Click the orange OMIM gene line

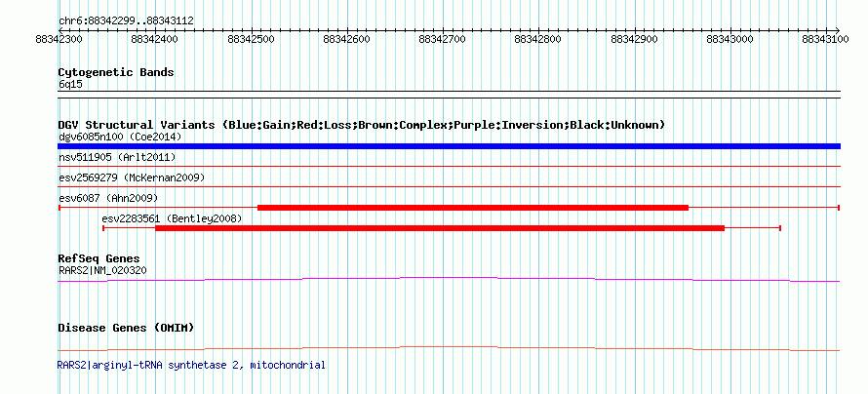click(x=449, y=348)
